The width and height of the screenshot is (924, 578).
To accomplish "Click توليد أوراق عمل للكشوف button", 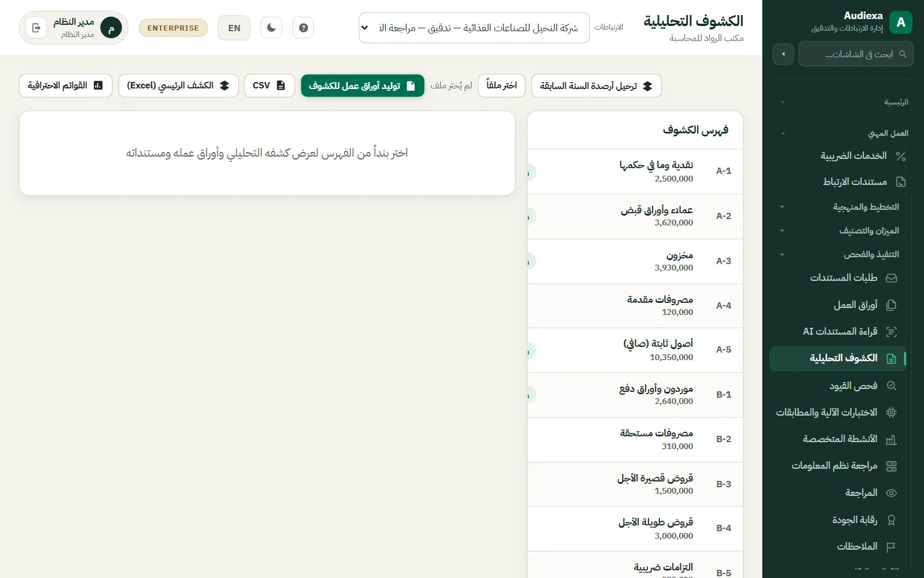I will pos(362,86).
